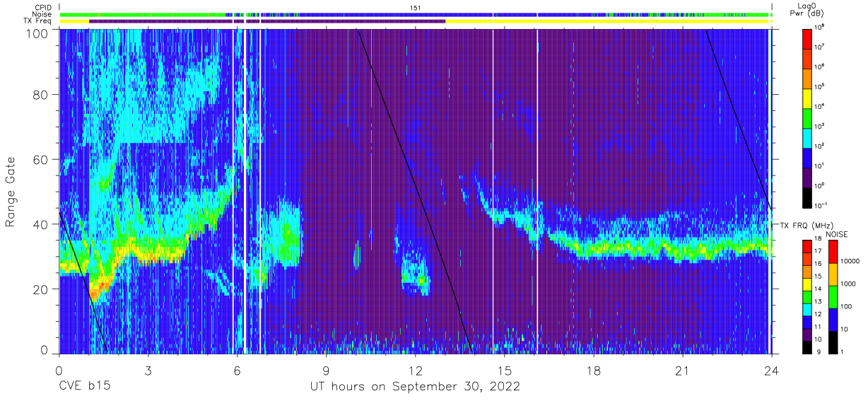Click the '13' tick on the TX FRQ colorbar

[818, 303]
